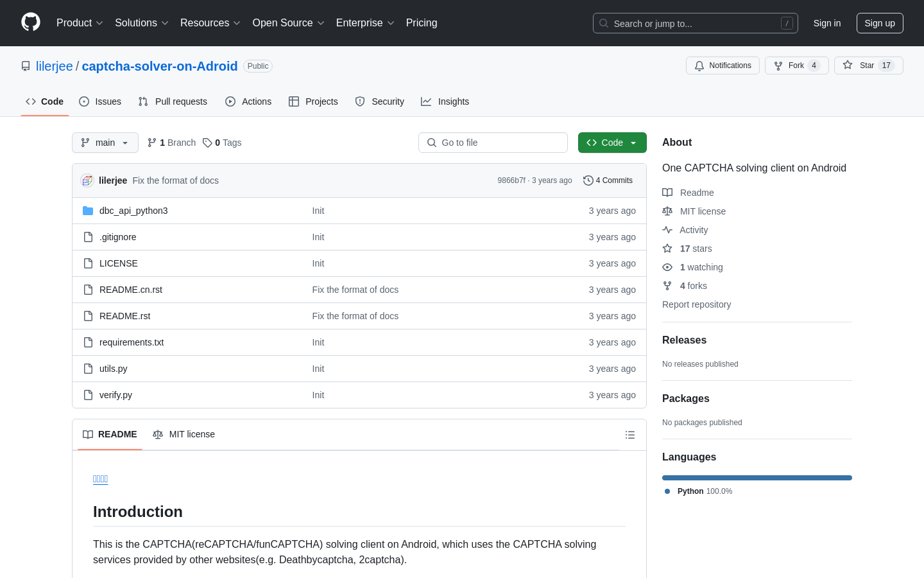Screen dimensions: 924x578
Task: Switch to the Issues tab
Action: tap(100, 101)
